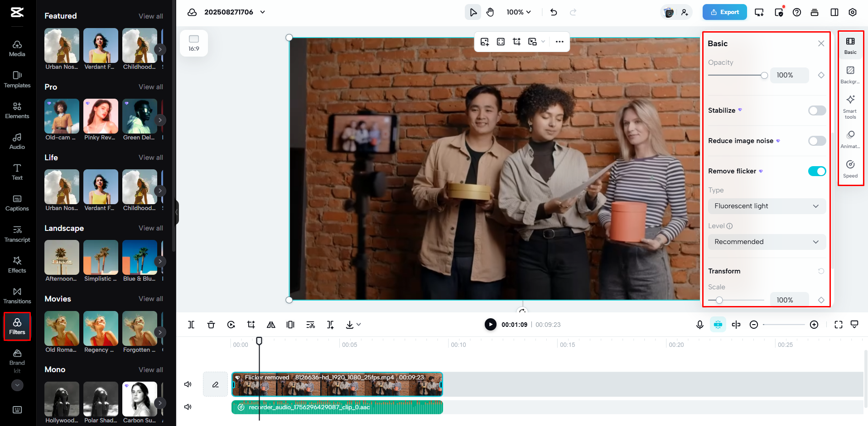Switch to the Background tab on the right panel
Viewport: 868px width, 426px height.
pos(850,74)
